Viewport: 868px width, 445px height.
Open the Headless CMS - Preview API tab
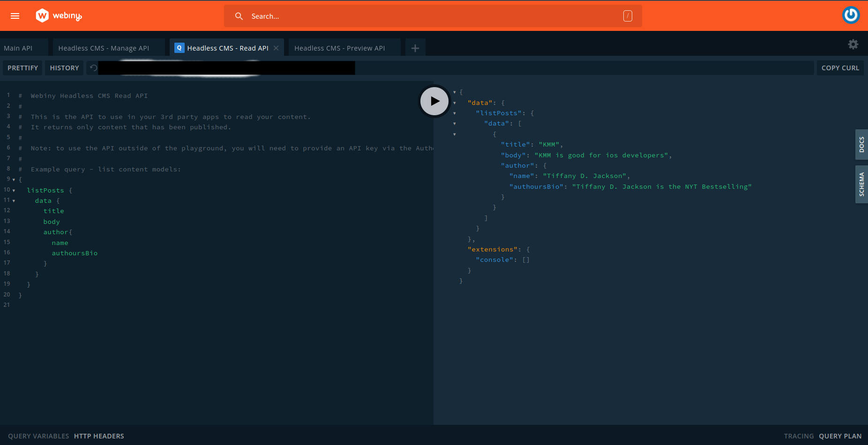[x=339, y=47]
